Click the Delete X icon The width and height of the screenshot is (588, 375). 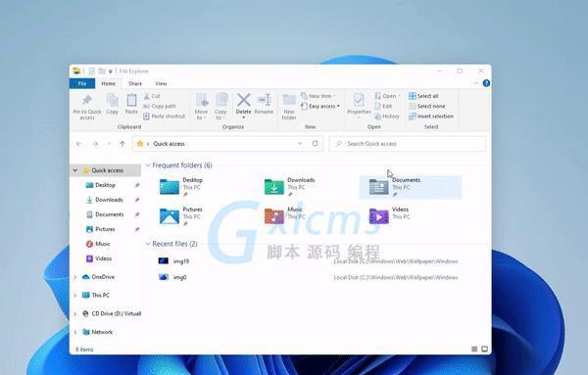click(x=244, y=100)
